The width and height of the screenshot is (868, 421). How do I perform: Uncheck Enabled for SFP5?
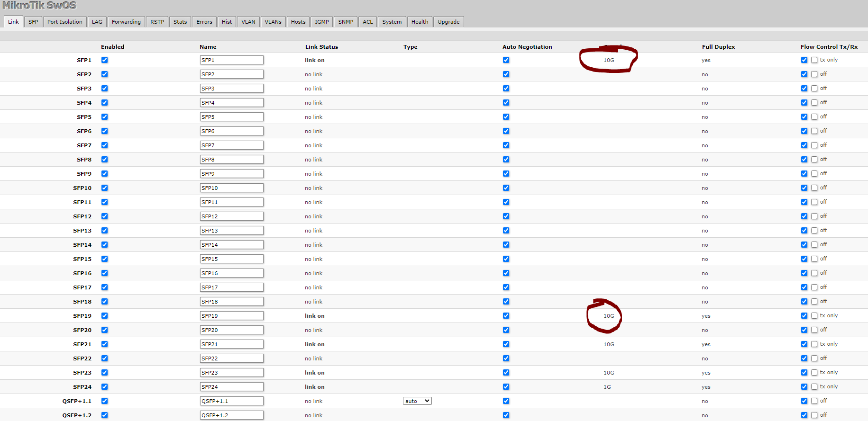(x=104, y=116)
